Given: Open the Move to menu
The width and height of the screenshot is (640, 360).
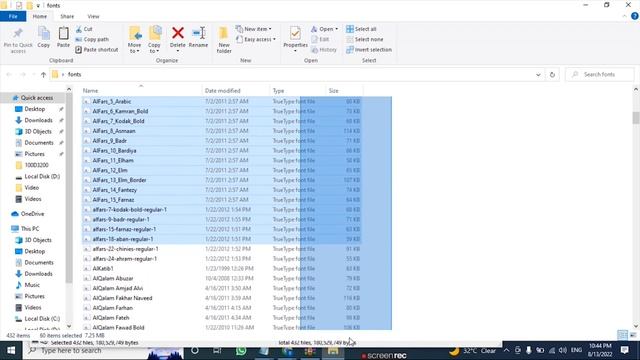Looking at the screenshot, I should pyautogui.click(x=134, y=40).
